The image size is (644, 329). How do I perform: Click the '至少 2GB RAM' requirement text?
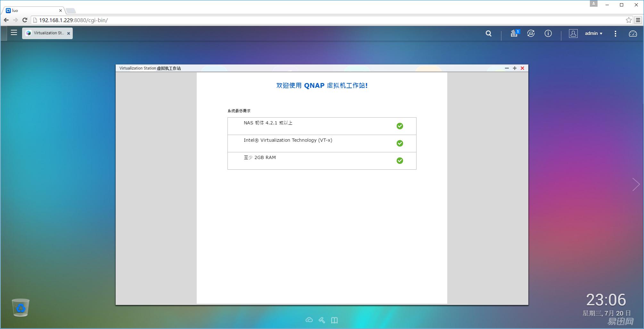pos(260,157)
